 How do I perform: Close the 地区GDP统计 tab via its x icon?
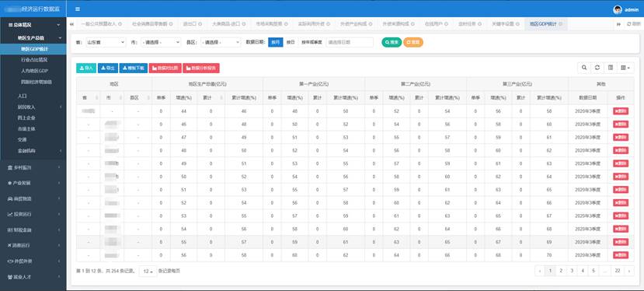(x=560, y=24)
